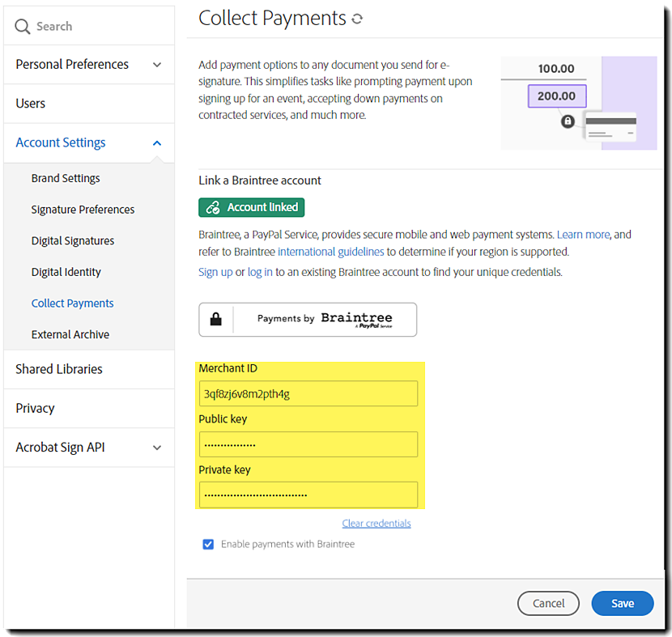The width and height of the screenshot is (672, 637).
Task: Go to Privacy settings
Action: [35, 408]
